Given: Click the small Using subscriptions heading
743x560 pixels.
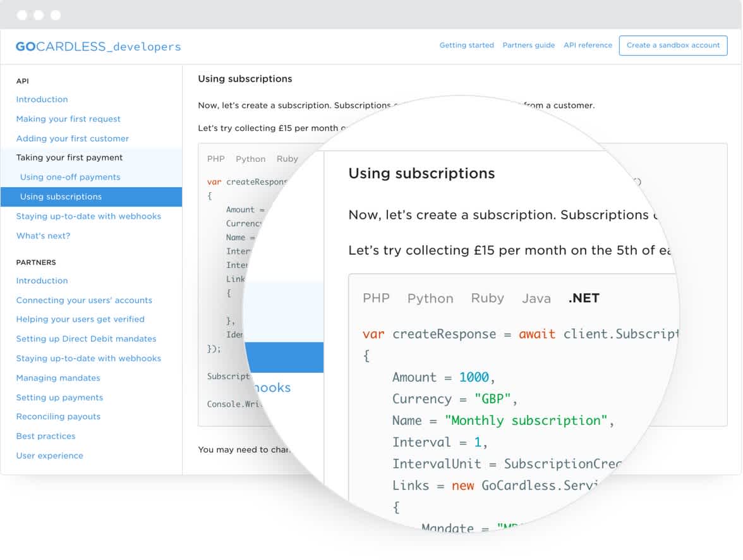Looking at the screenshot, I should pyautogui.click(x=245, y=79).
